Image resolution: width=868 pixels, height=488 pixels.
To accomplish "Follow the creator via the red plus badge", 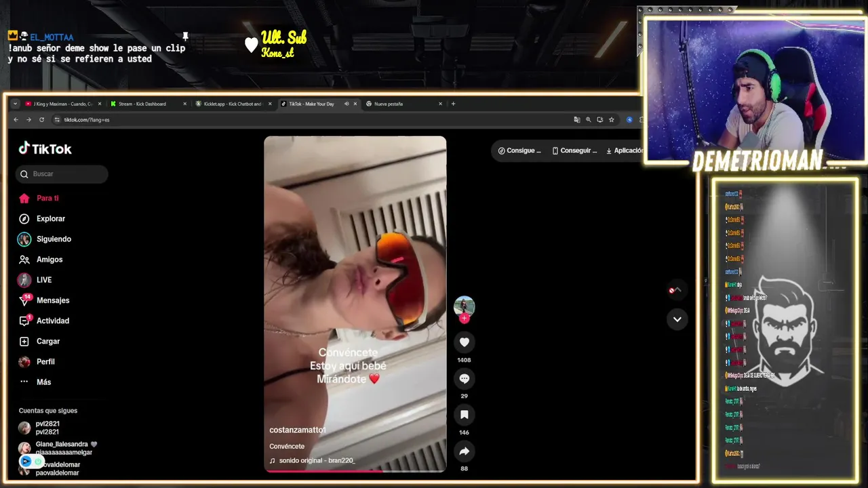I will [x=465, y=318].
